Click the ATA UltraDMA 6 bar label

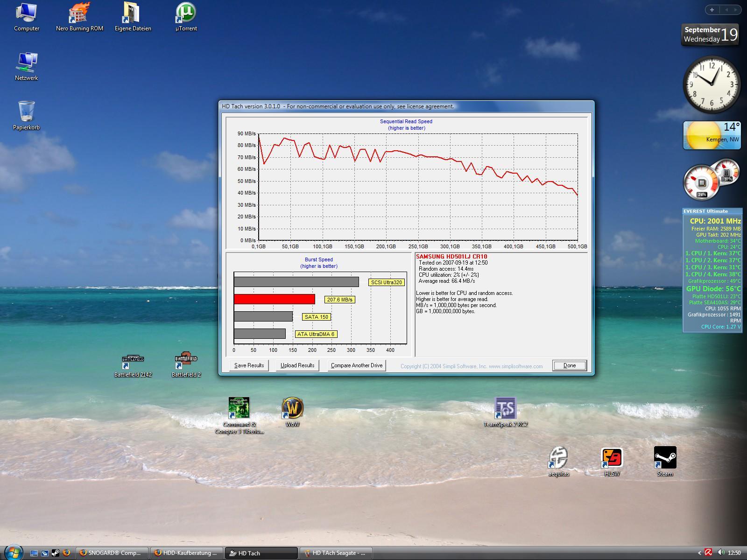pos(316,334)
